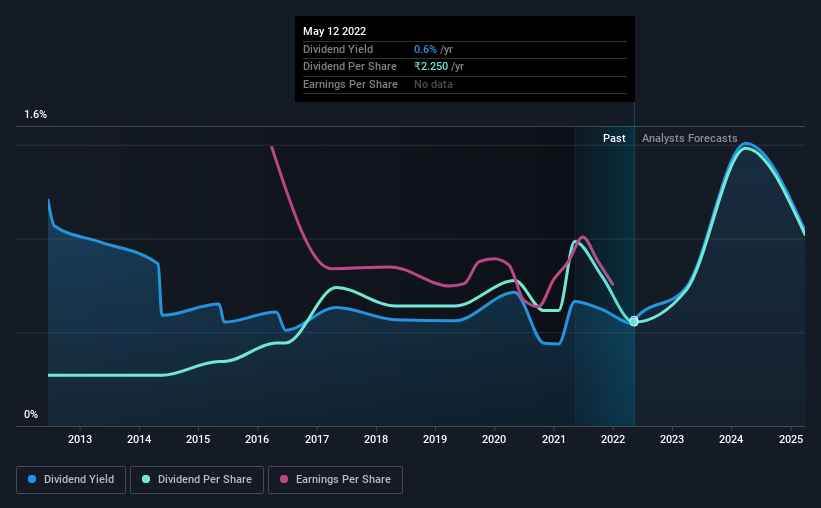Click the No data earnings value
This screenshot has width=821, height=508.
433,84
